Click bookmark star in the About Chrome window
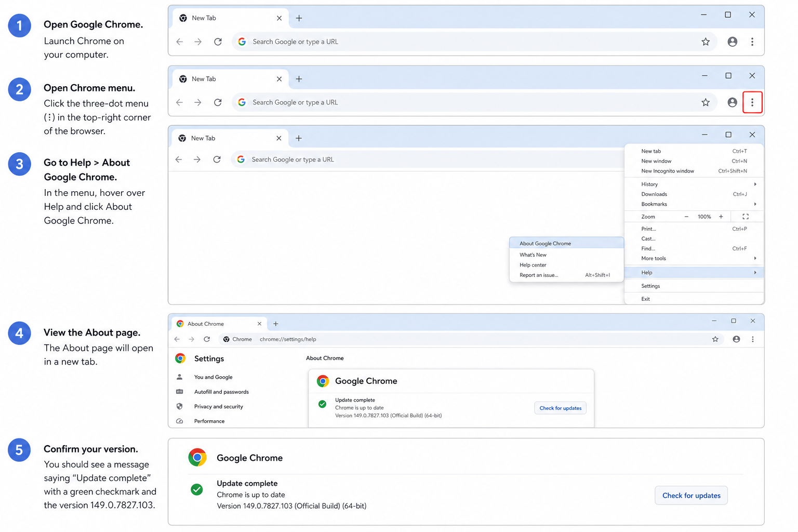 tap(715, 339)
